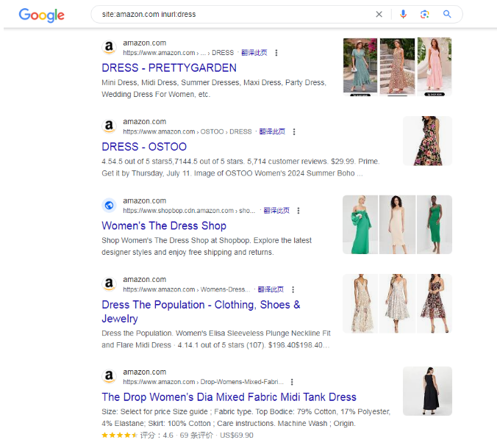Click URL breadcrumb ending in DRESS for PRETTYGARDEN
497x448 pixels.
coord(178,53)
